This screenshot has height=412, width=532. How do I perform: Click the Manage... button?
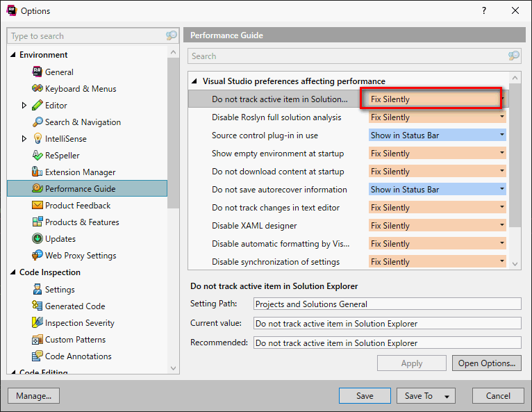coord(33,396)
